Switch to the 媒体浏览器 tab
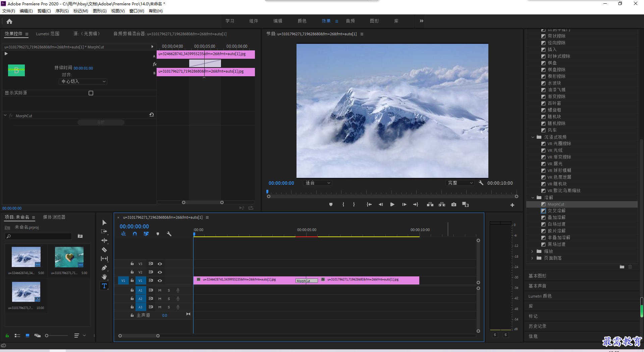Image resolution: width=644 pixels, height=352 pixels. pyautogui.click(x=54, y=217)
